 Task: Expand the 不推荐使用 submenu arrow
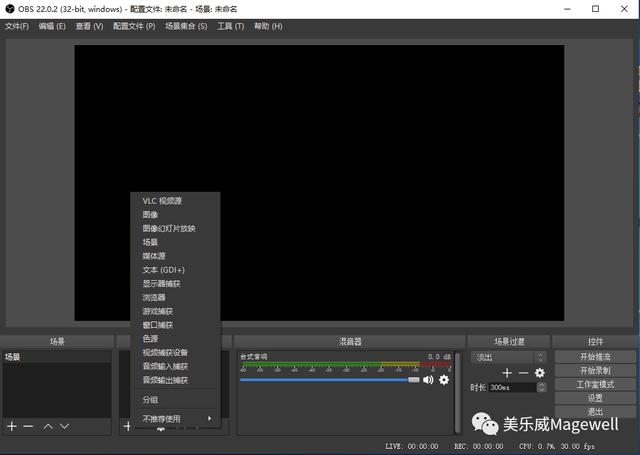[209, 418]
